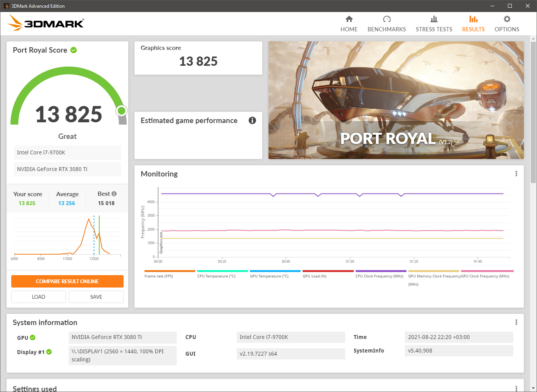The height and width of the screenshot is (392, 537).
Task: Click the scrollbar down arrow
Action: pos(534,388)
